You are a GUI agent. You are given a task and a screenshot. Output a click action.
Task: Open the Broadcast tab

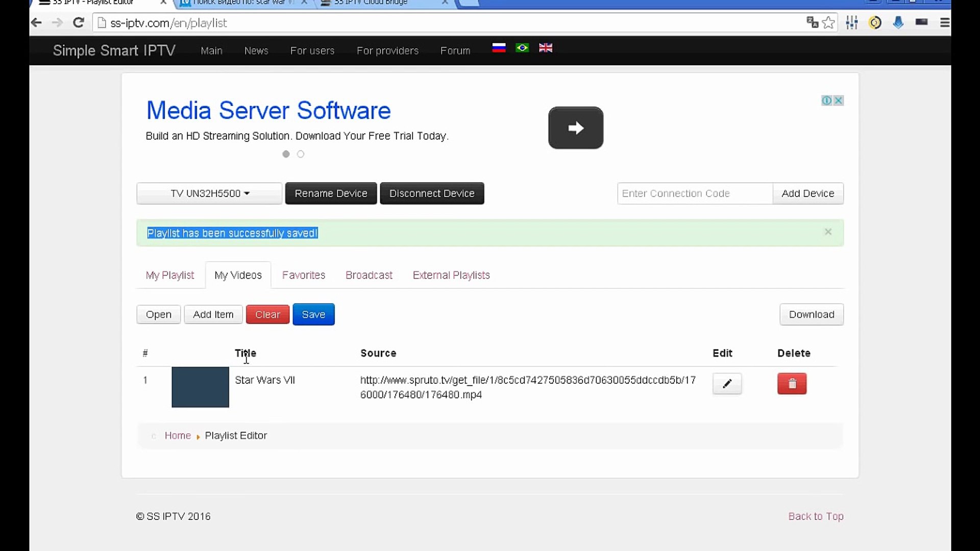coord(369,275)
